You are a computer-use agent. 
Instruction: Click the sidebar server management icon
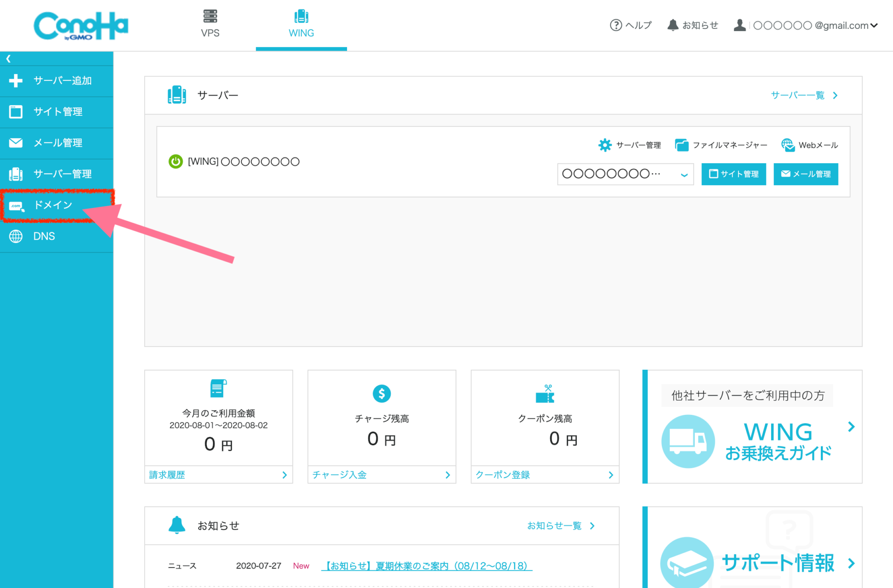click(x=16, y=174)
